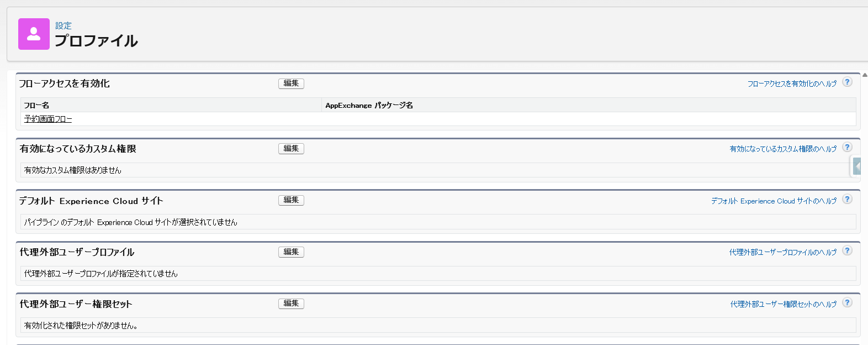Open 有効になっているカスタム権限のヘルプ link
The image size is (868, 345).
coord(783,149)
